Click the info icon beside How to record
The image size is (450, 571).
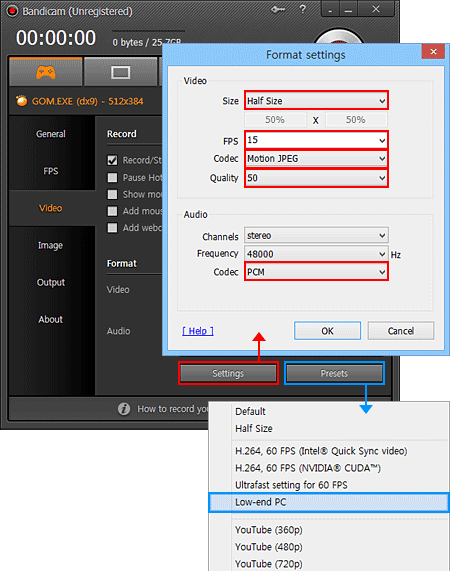[124, 409]
